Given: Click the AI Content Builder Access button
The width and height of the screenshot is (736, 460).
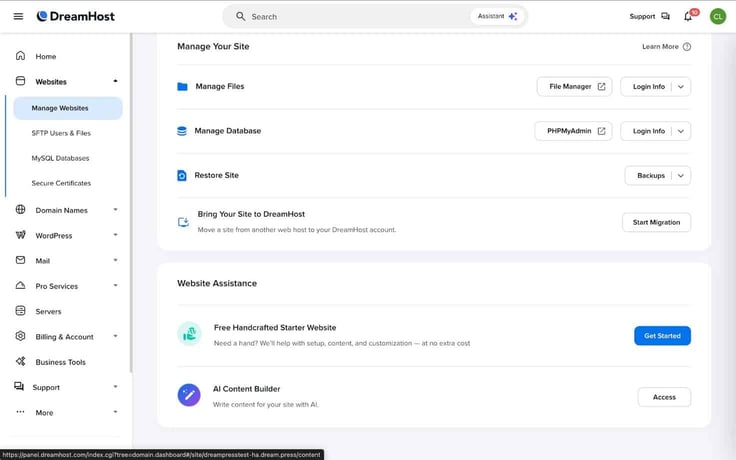Looking at the screenshot, I should click(x=664, y=397).
